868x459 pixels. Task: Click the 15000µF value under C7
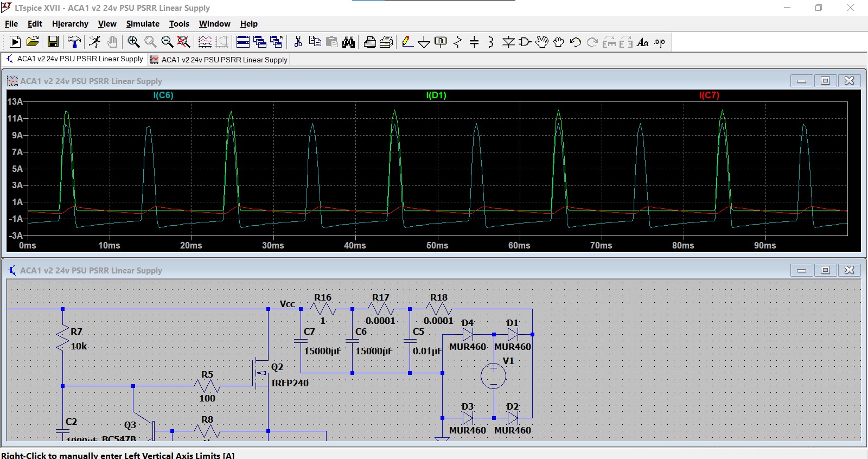[x=322, y=351]
